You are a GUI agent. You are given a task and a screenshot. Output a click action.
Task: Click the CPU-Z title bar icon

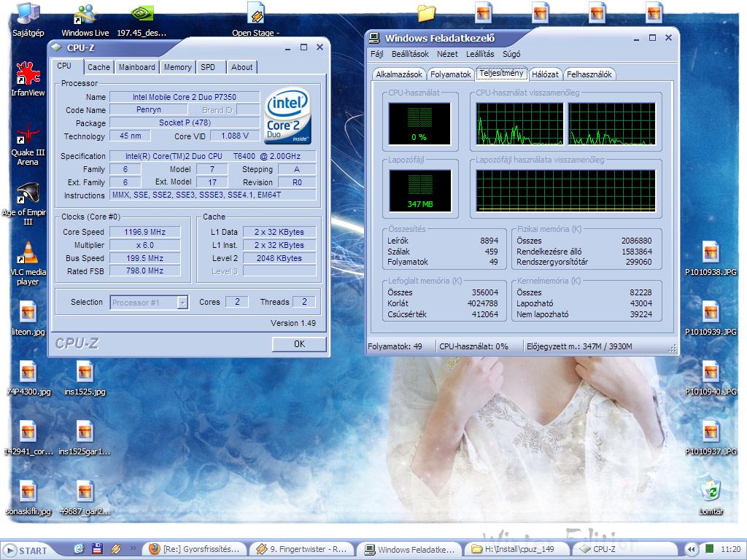pos(57,47)
